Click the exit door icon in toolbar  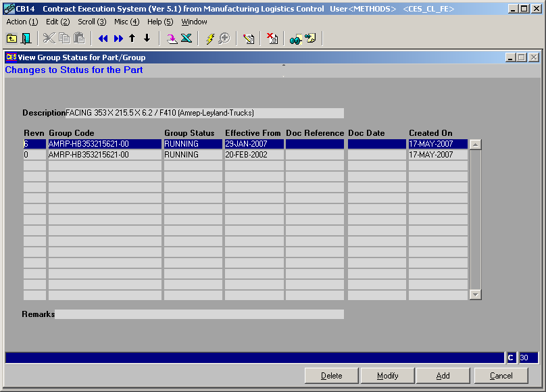tap(26, 39)
